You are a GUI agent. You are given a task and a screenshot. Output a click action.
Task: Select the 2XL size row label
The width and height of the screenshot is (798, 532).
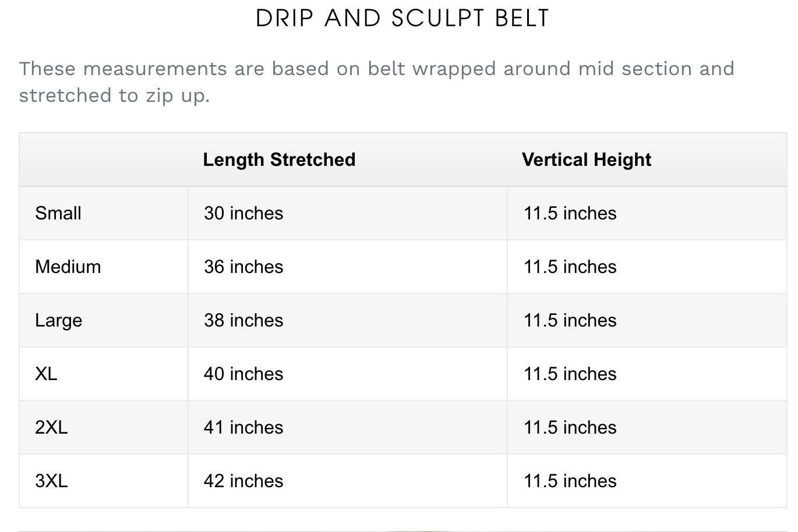[51, 427]
